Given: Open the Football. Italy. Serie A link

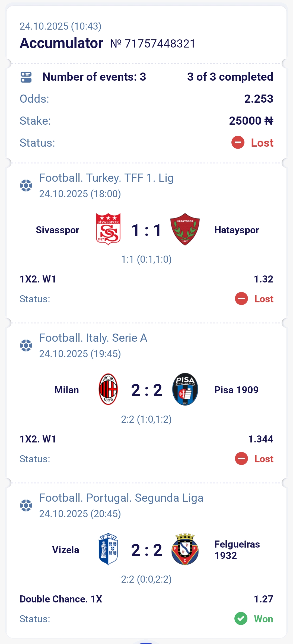Looking at the screenshot, I should pos(93,338).
